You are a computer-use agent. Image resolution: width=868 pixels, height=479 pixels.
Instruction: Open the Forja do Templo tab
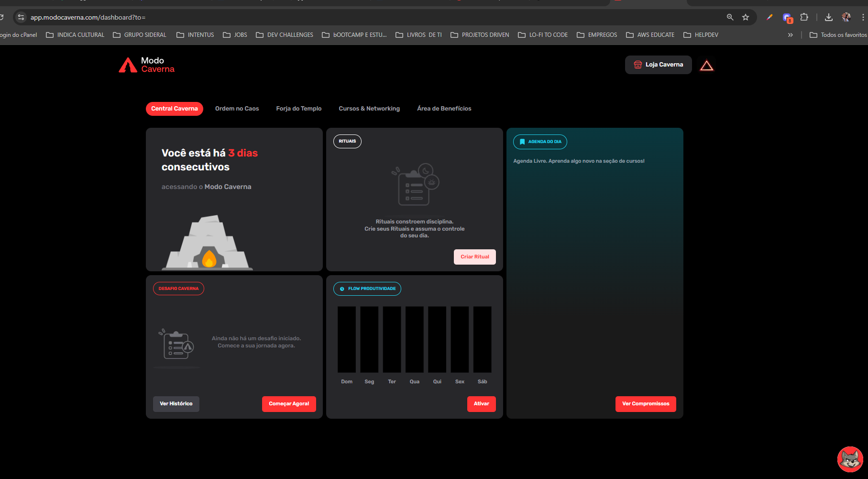coord(298,109)
